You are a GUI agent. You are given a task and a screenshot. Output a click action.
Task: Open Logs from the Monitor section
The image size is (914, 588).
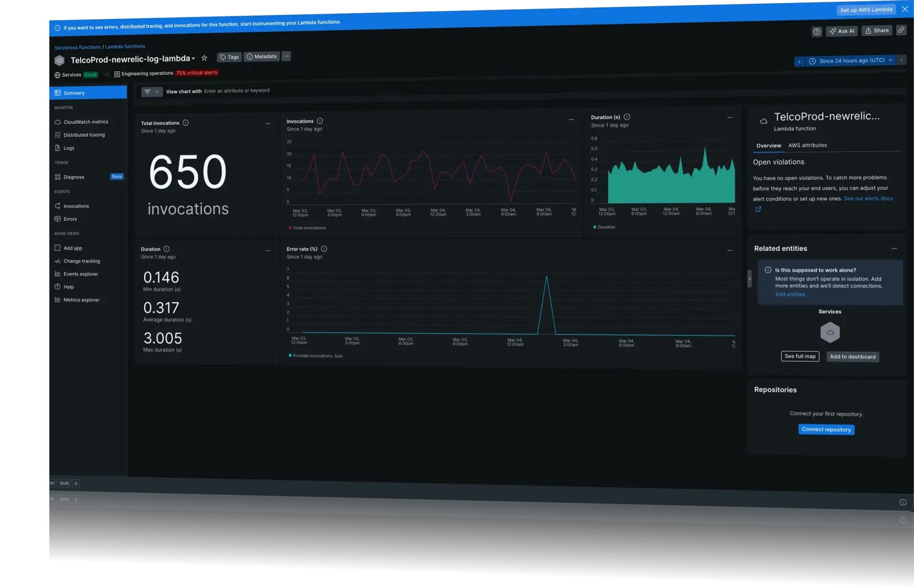pos(69,148)
